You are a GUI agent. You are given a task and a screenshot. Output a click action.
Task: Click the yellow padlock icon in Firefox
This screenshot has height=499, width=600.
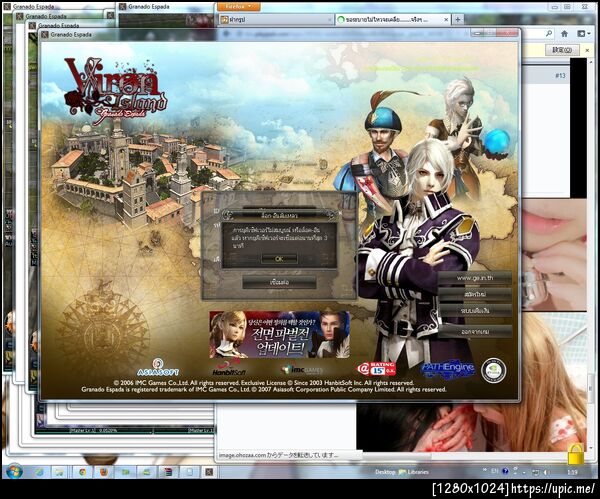(576, 454)
